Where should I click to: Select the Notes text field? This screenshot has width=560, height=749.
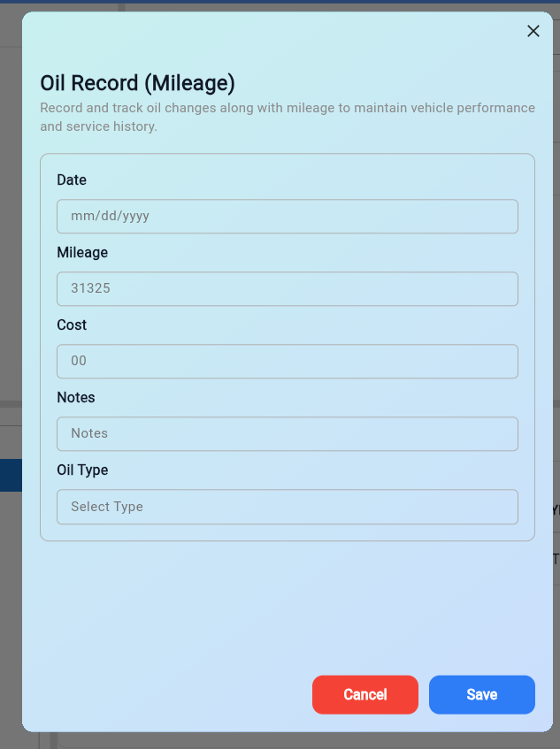pos(287,433)
